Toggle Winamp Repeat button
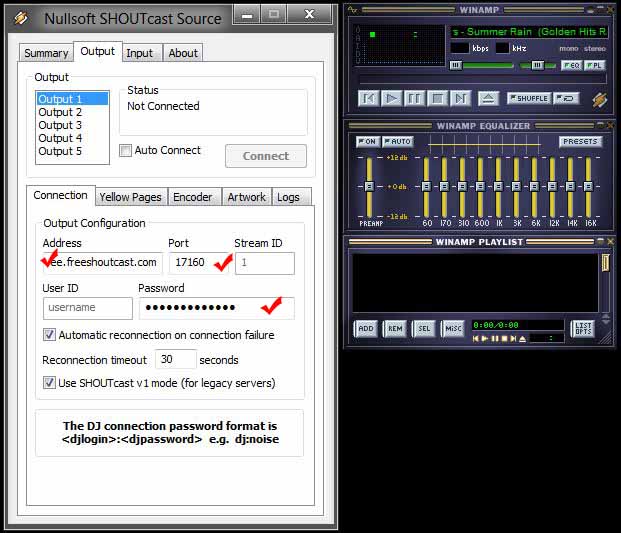621x533 pixels. tap(566, 98)
